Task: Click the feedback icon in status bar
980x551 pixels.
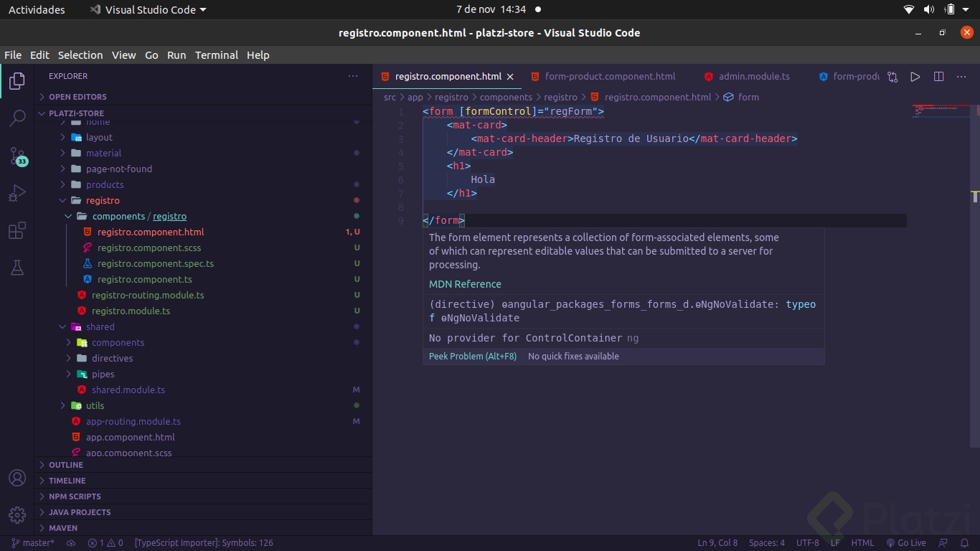Action: point(943,543)
